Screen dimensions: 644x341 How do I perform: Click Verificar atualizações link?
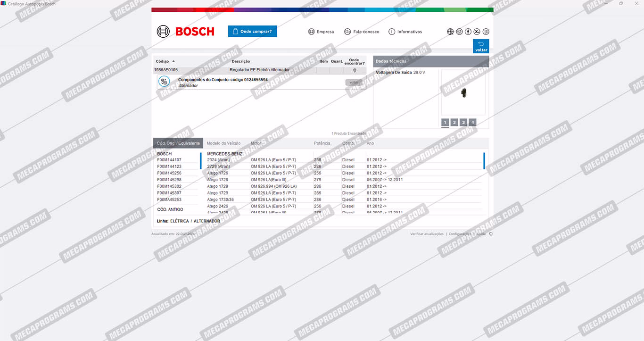(427, 234)
